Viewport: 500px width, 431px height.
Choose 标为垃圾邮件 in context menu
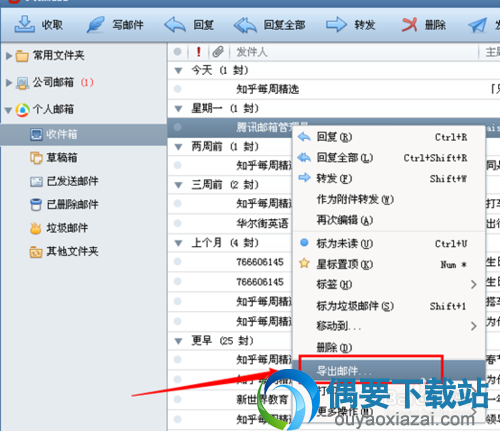click(x=389, y=306)
